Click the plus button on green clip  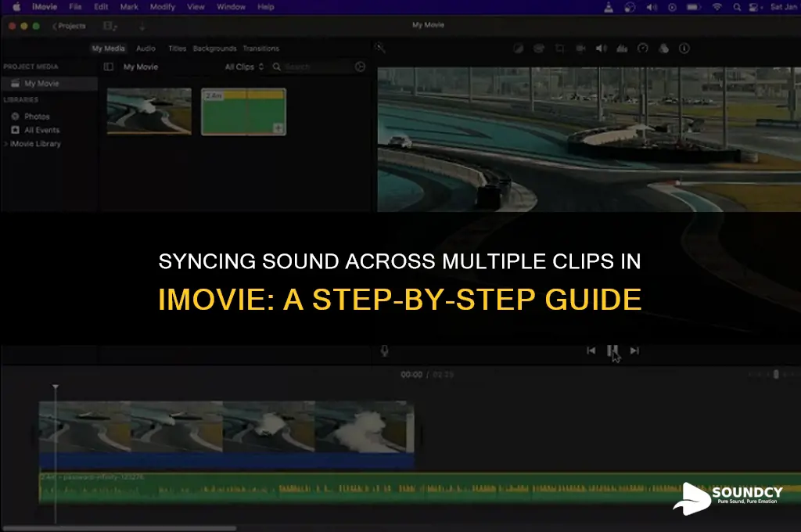tap(278, 128)
